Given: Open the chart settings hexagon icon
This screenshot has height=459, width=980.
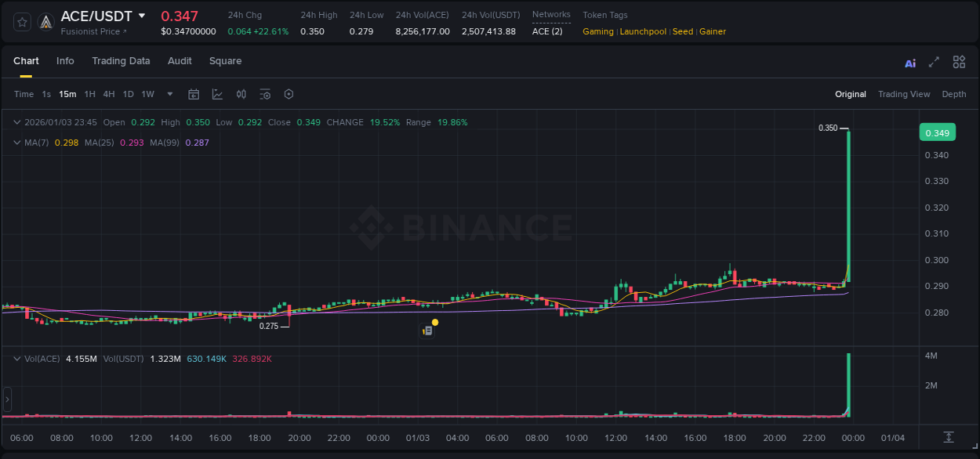Looking at the screenshot, I should click(x=289, y=94).
